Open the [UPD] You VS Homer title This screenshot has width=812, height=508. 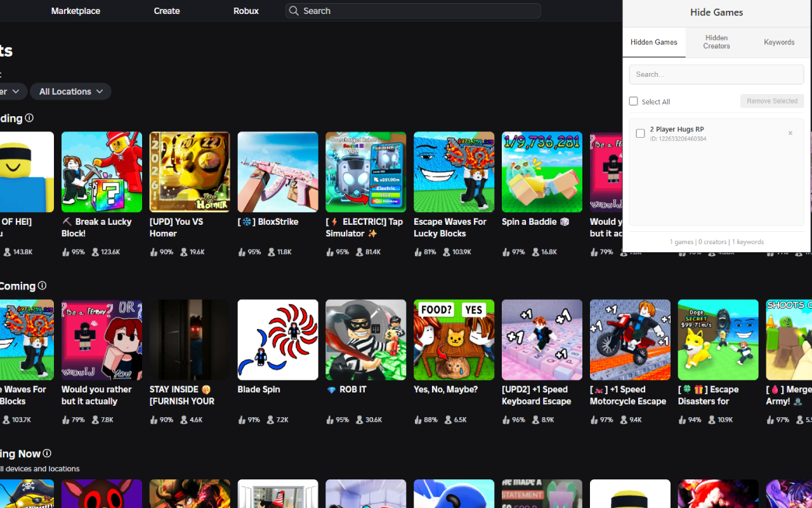coord(176,227)
